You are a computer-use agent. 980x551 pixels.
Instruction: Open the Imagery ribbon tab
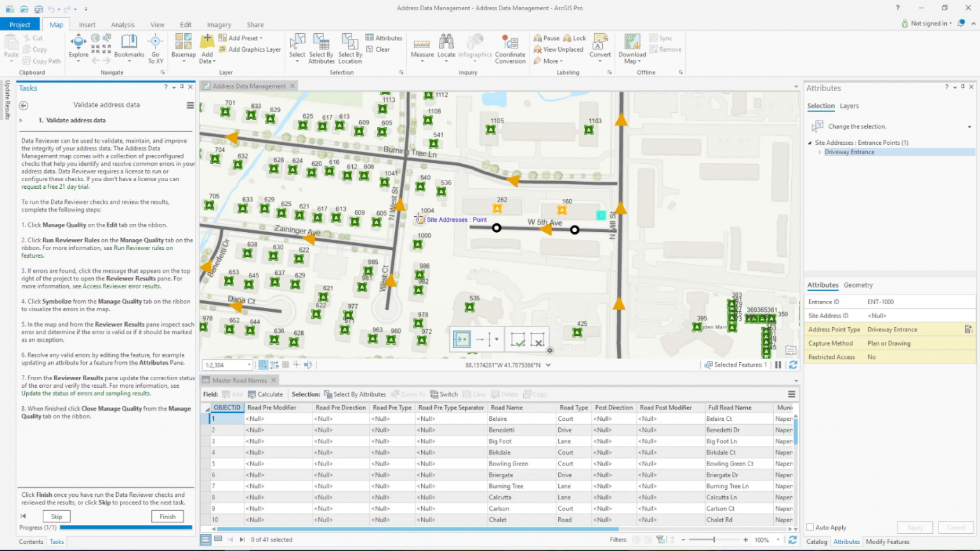tap(219, 24)
